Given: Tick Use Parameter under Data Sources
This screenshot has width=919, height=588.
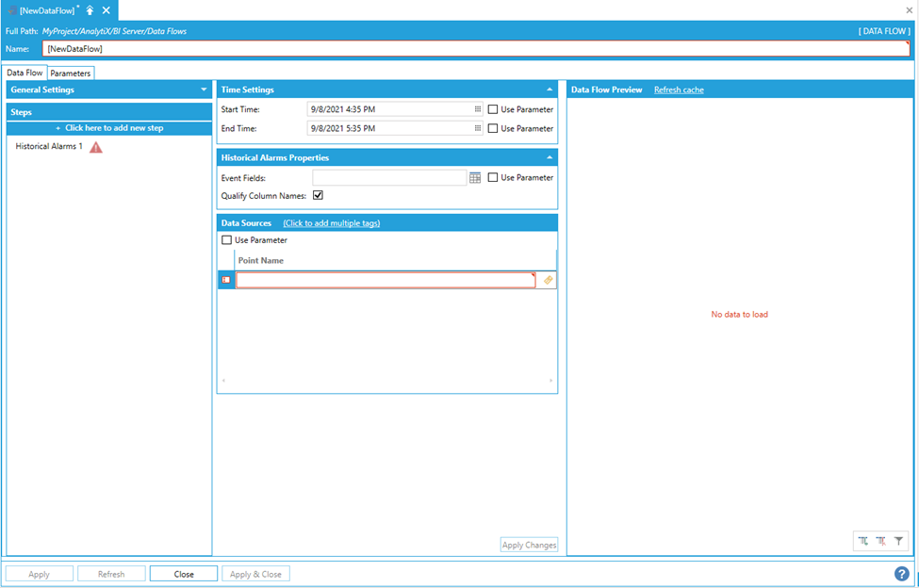Looking at the screenshot, I should [x=226, y=240].
